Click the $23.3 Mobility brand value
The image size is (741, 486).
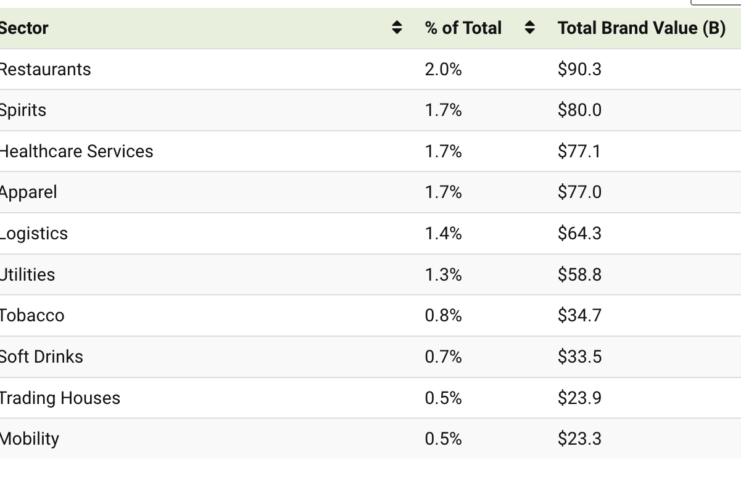click(x=579, y=438)
